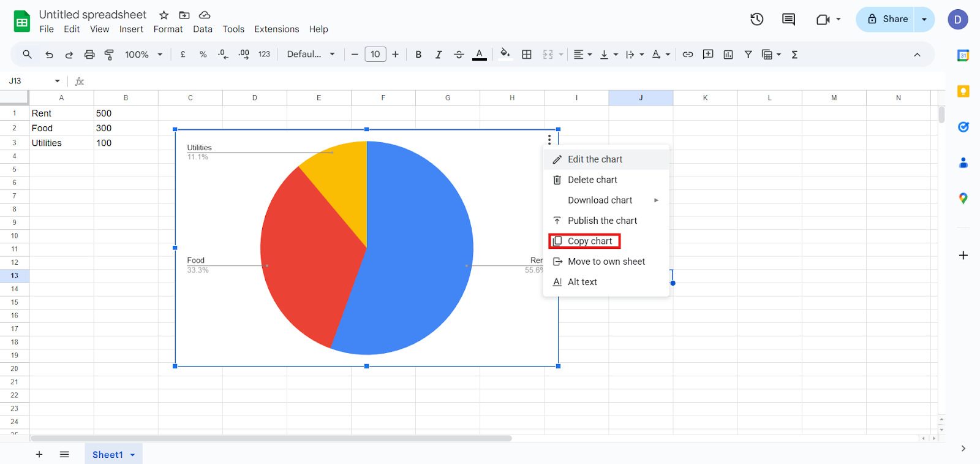Decrease font size with minus button

(x=355, y=55)
